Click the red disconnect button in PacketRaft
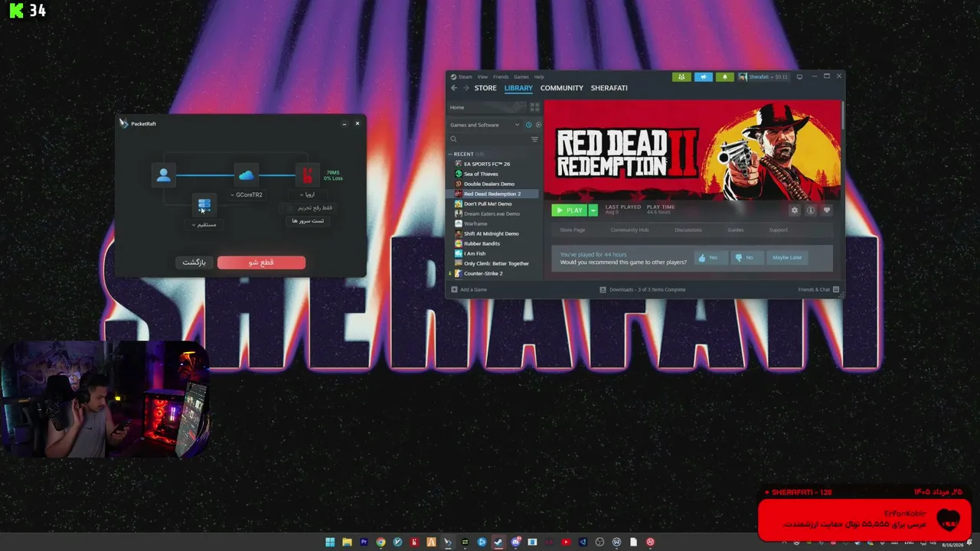The height and width of the screenshot is (551, 980). coord(261,262)
